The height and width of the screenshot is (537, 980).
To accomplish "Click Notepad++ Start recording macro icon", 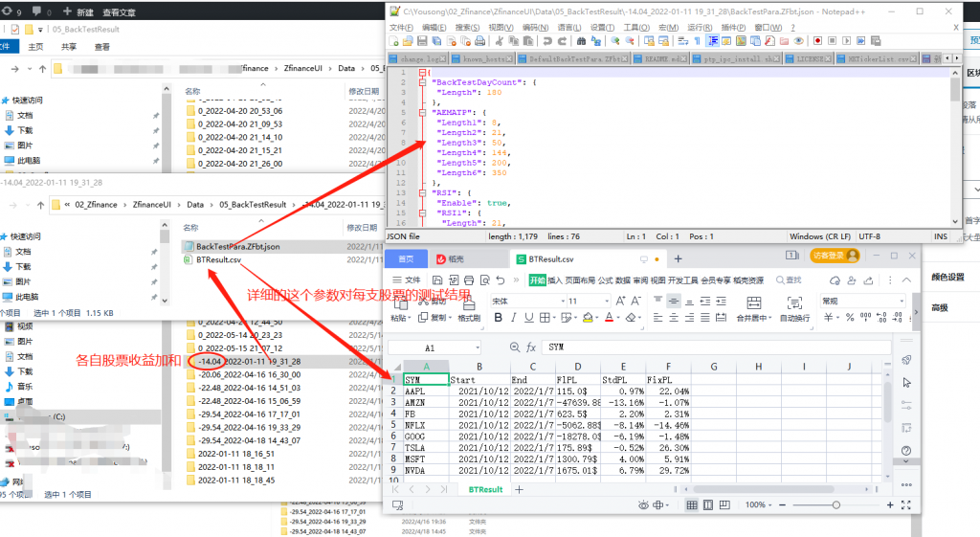I will tap(817, 41).
